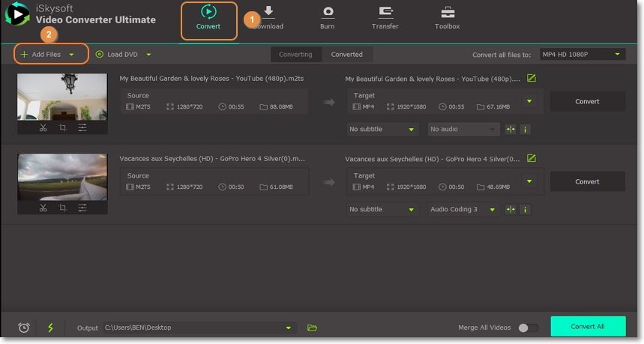
Task: Trim the Vacances aux Seychelles video with scissors
Action: point(43,208)
